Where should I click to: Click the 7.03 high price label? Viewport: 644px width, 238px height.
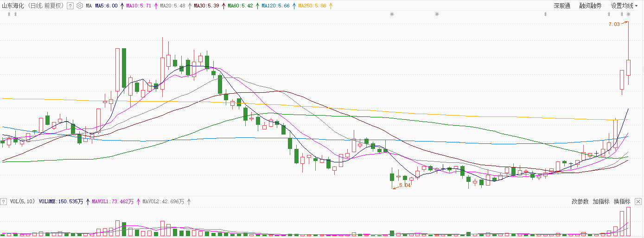coord(613,24)
